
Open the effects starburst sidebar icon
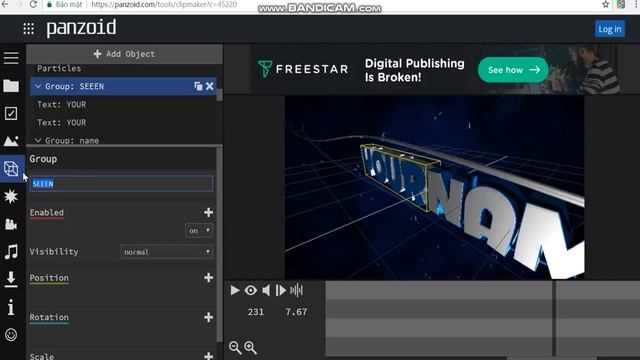click(11, 196)
